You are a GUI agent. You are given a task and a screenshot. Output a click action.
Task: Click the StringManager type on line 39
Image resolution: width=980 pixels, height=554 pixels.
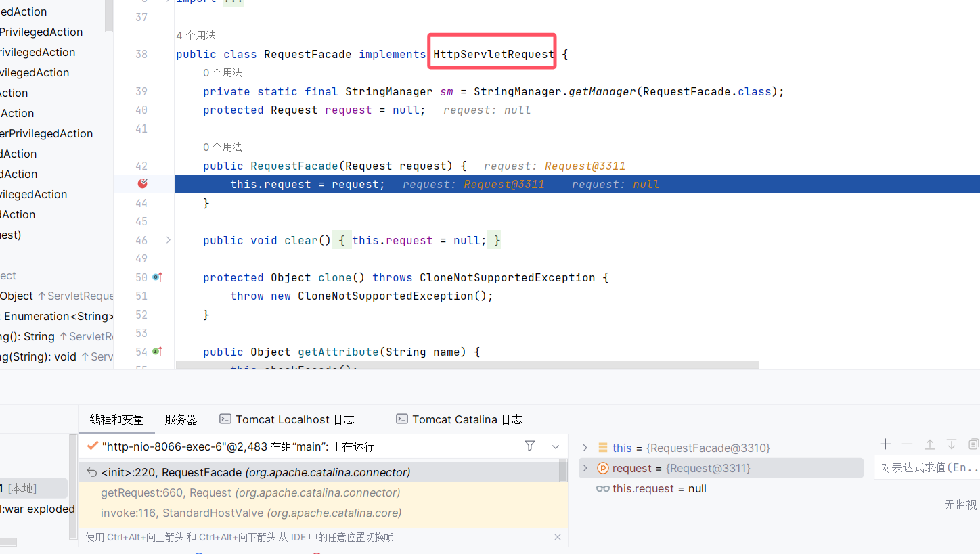click(389, 91)
